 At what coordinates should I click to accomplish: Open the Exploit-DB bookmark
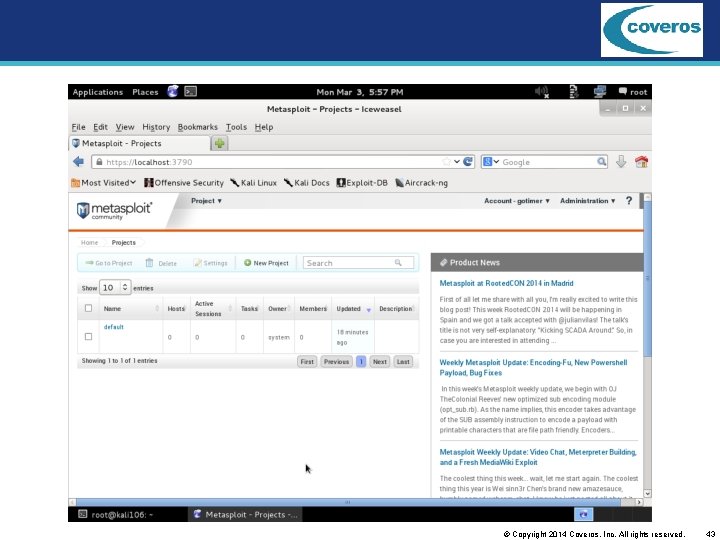click(x=362, y=183)
